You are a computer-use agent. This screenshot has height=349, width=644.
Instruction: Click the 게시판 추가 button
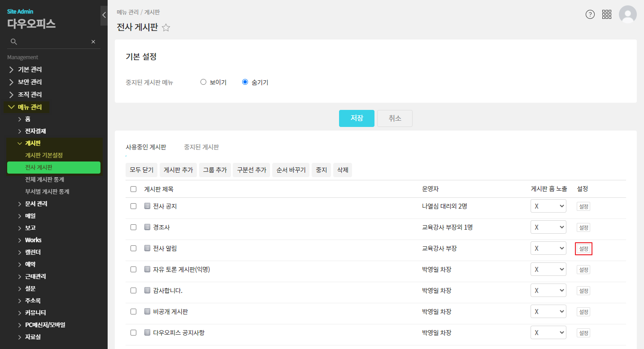[x=178, y=170]
